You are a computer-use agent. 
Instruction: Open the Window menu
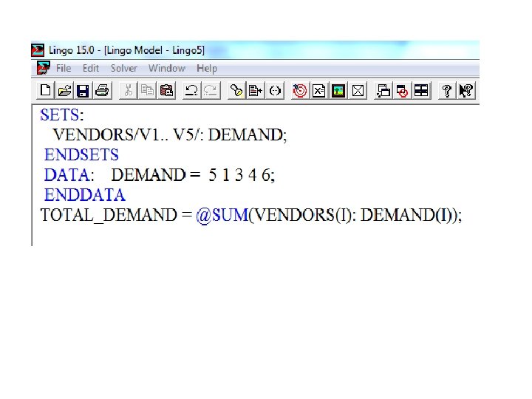pos(167,68)
